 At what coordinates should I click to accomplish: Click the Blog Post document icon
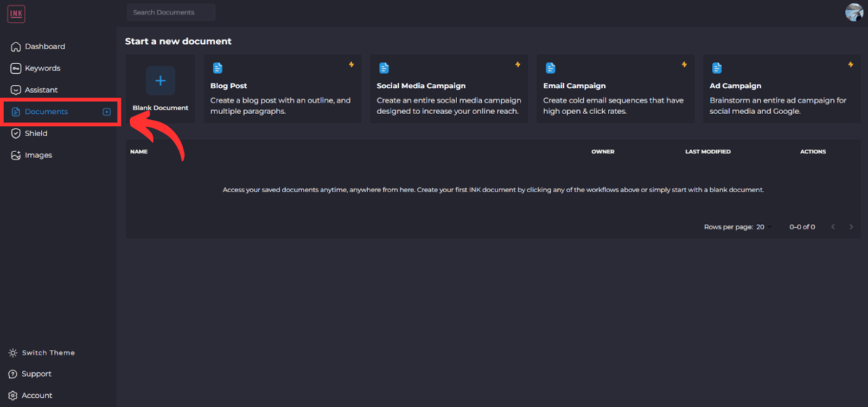click(218, 68)
